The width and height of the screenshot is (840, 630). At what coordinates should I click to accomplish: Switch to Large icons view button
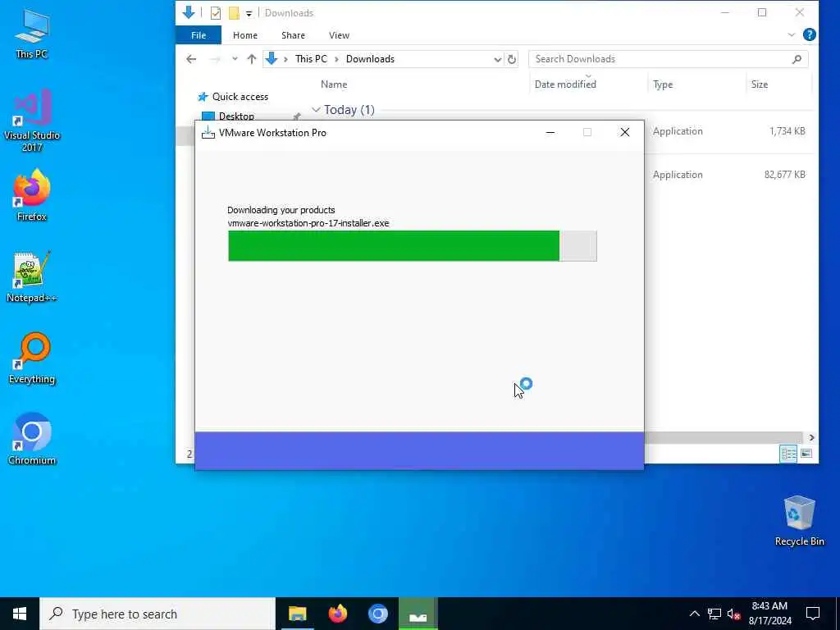806,454
